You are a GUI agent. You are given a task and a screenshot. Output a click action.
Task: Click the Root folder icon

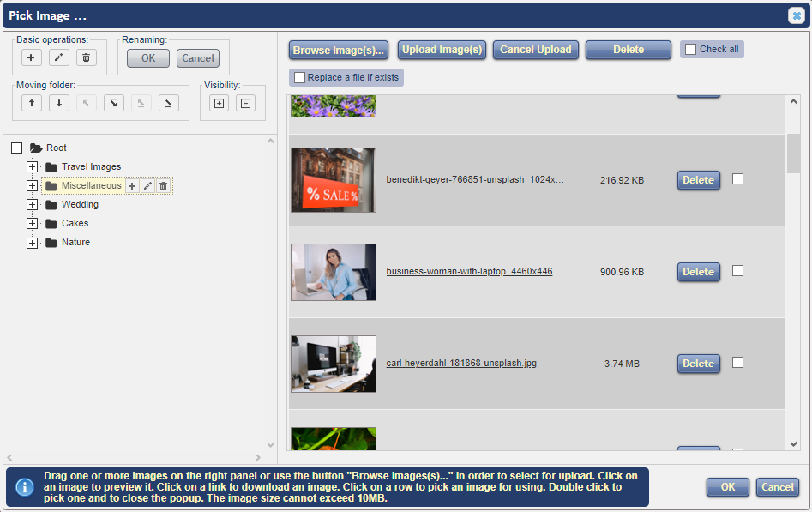[x=36, y=148]
